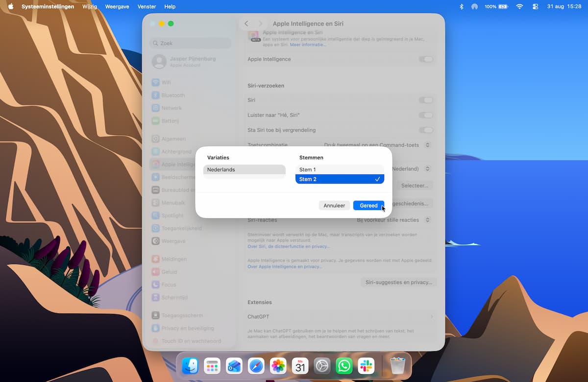Toggle the Apple Intelligence switch
This screenshot has height=382, width=588.
pyautogui.click(x=426, y=59)
